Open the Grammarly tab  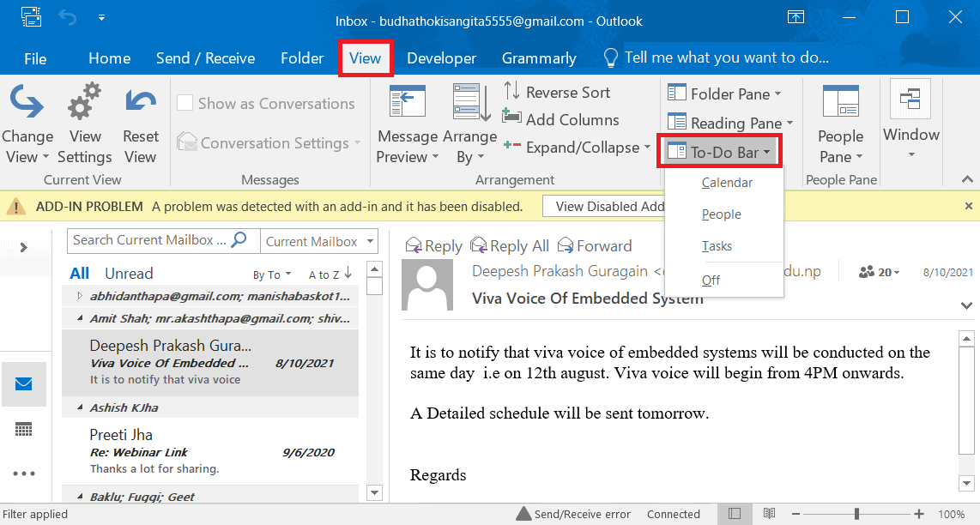tap(539, 58)
